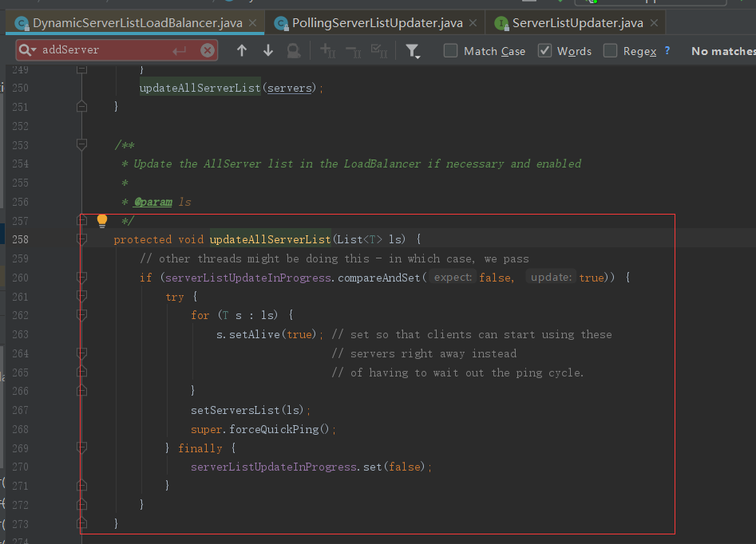Click the 'expect:' parameter hint

tap(453, 277)
